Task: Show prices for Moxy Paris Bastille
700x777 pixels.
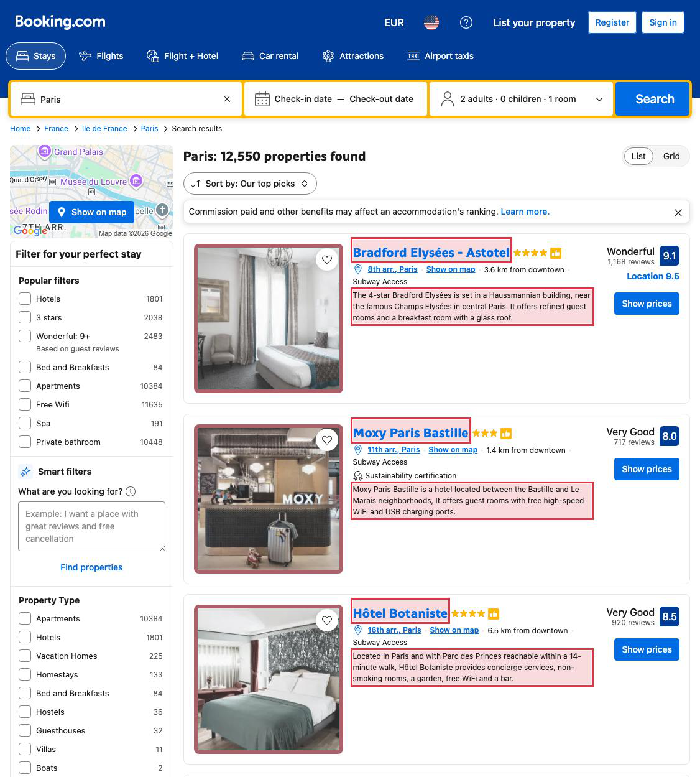Action: tap(647, 469)
